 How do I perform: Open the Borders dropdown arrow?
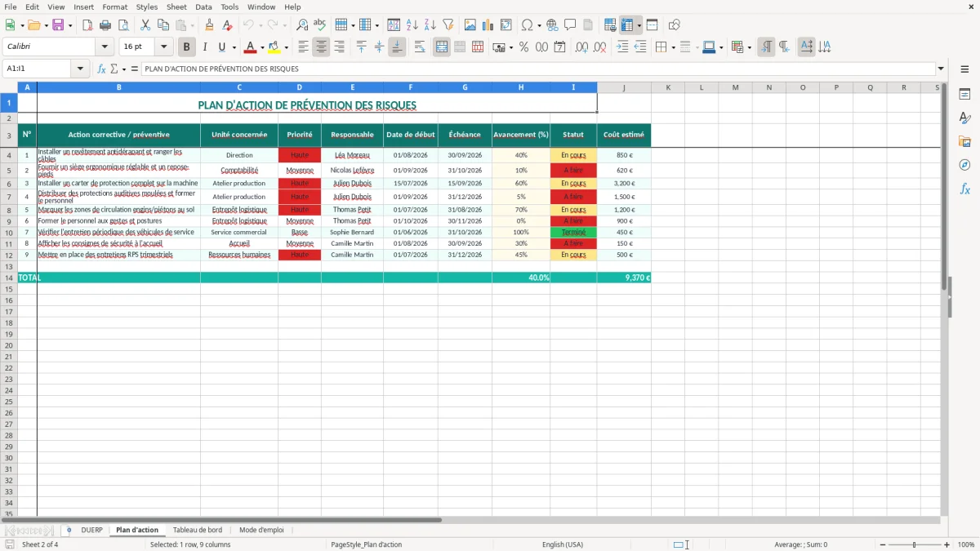pyautogui.click(x=674, y=47)
